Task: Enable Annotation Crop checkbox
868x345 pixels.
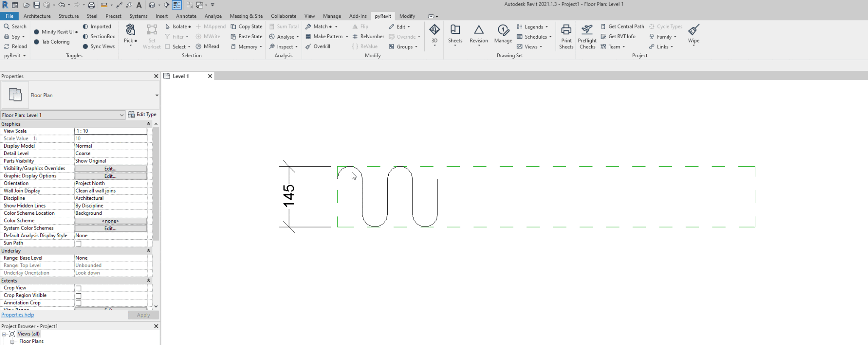Action: pyautogui.click(x=78, y=303)
